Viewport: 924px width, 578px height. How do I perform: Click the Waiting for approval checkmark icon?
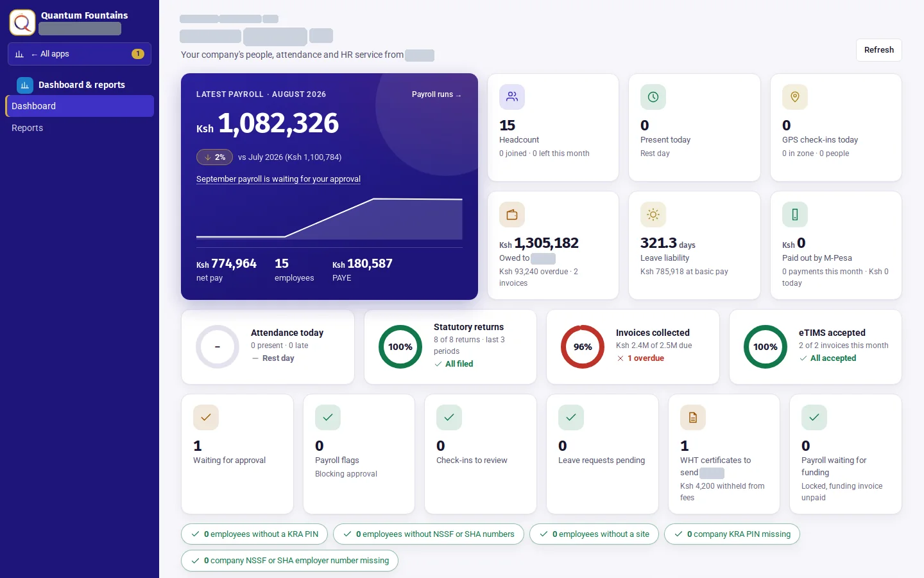pyautogui.click(x=206, y=417)
